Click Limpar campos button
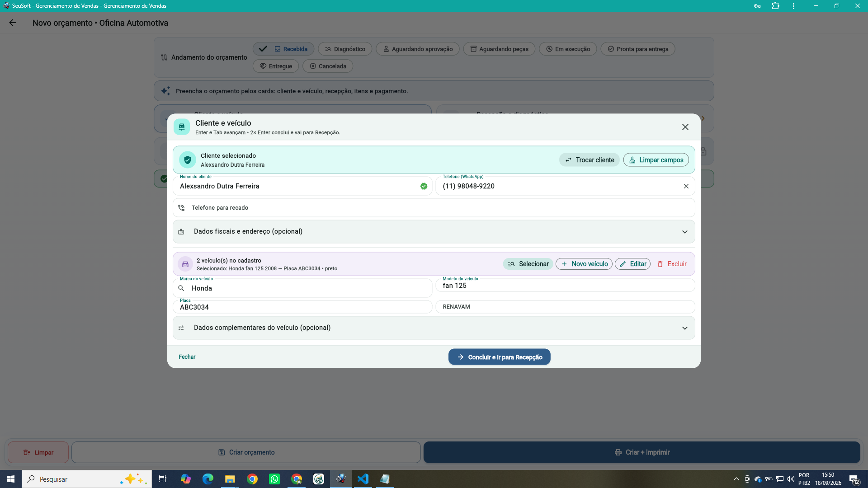Screen dimensions: 868x488 tap(656, 160)
